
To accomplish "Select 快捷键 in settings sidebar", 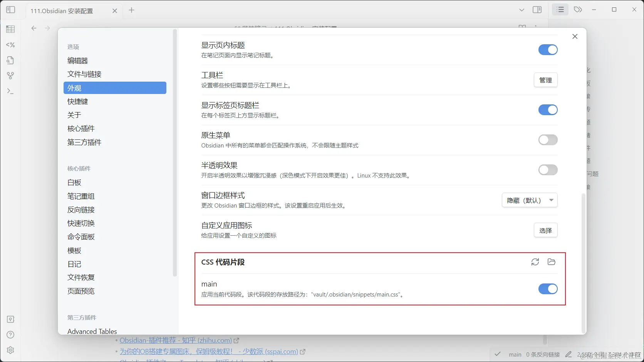I will 115,101.
